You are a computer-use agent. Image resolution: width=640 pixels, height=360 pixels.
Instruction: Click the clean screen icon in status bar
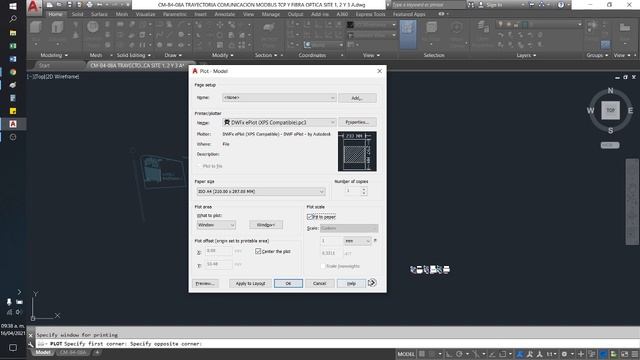tap(624, 354)
